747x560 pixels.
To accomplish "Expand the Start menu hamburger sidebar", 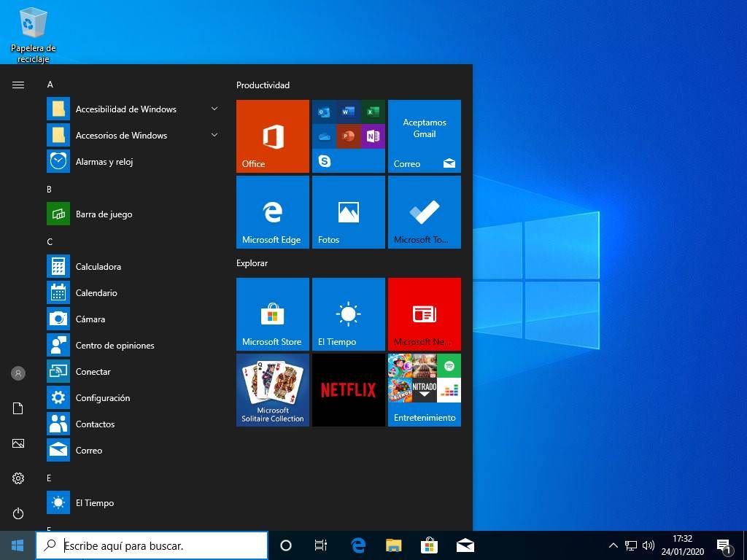I will 18,84.
